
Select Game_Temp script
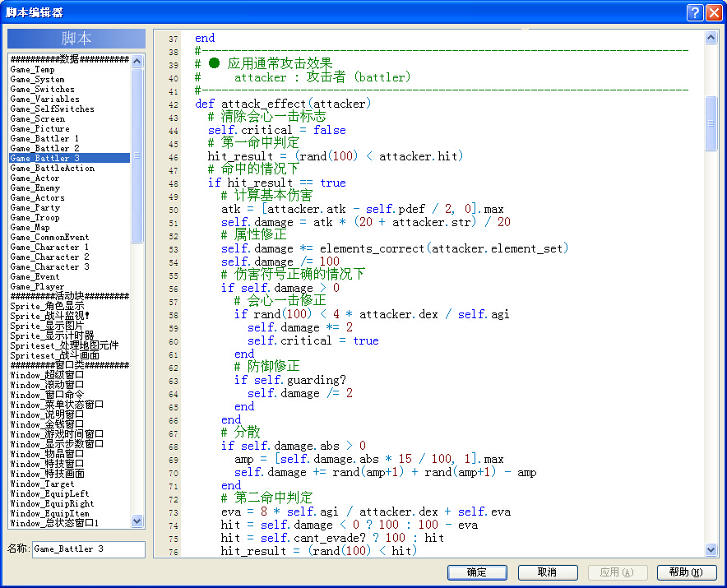tap(70, 70)
